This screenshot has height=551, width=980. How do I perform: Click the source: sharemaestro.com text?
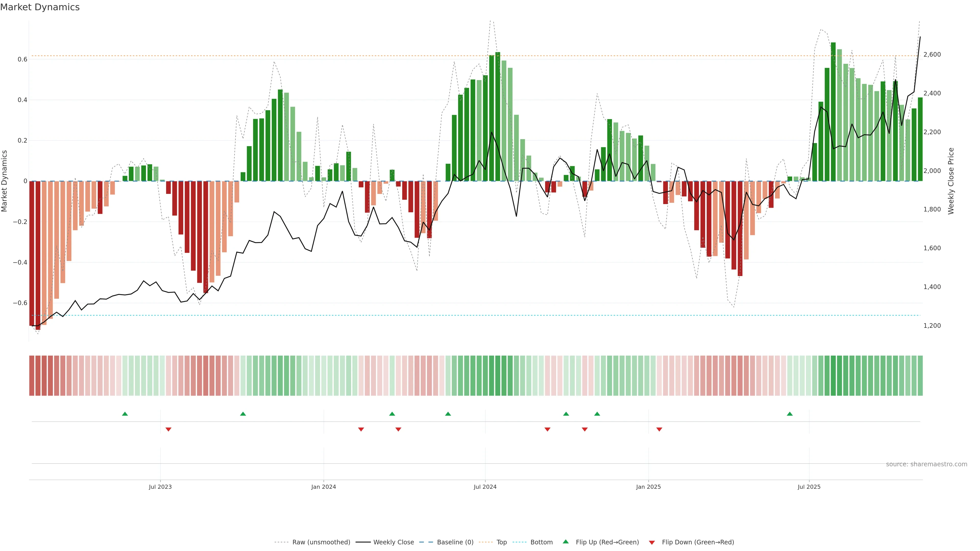pos(926,464)
